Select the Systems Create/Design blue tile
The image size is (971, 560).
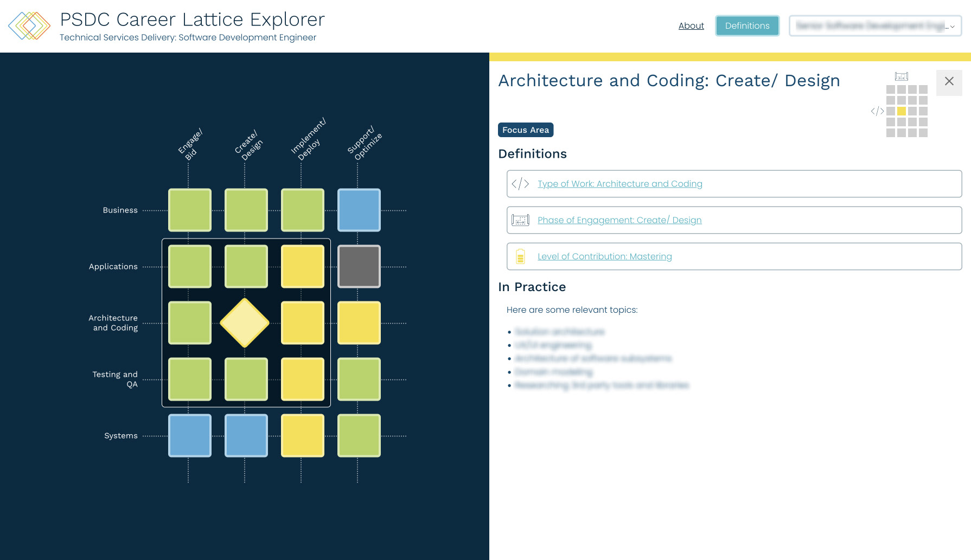pos(246,436)
